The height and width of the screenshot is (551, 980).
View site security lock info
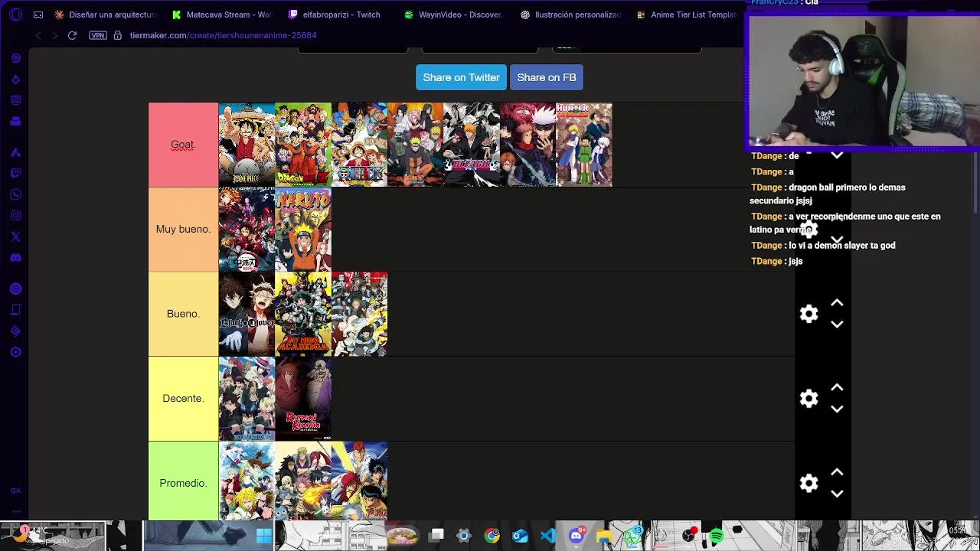(x=117, y=35)
